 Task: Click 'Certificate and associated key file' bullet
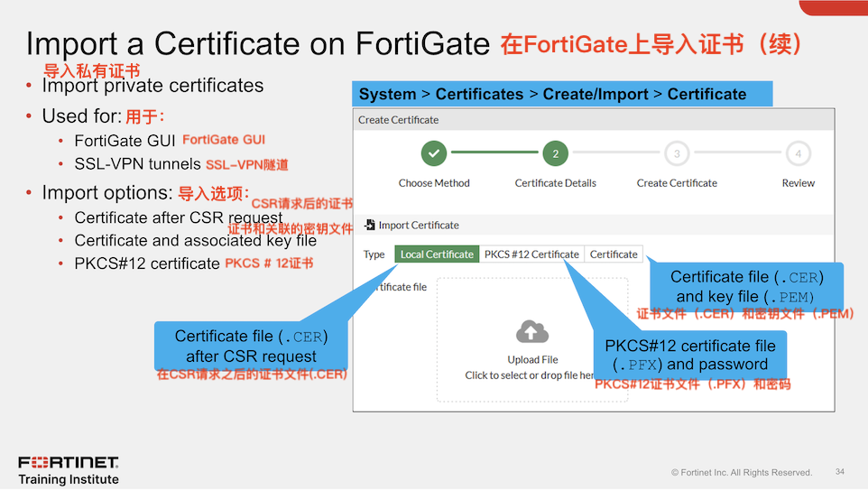click(x=196, y=240)
